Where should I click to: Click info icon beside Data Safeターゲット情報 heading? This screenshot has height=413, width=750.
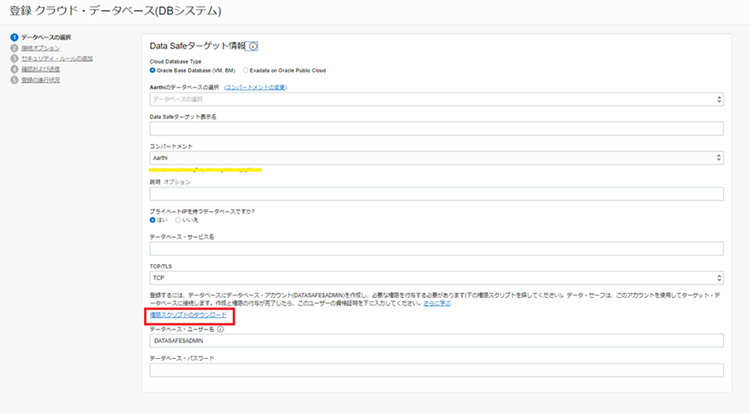[x=253, y=46]
